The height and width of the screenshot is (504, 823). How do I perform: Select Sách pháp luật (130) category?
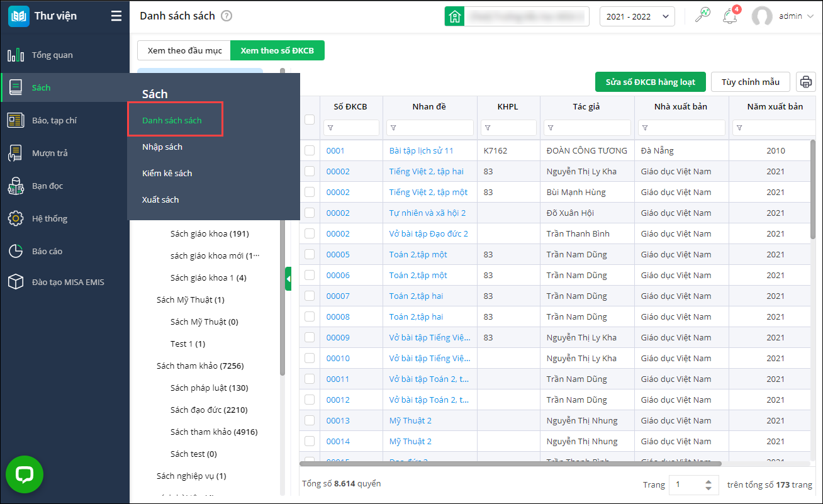[x=209, y=388]
